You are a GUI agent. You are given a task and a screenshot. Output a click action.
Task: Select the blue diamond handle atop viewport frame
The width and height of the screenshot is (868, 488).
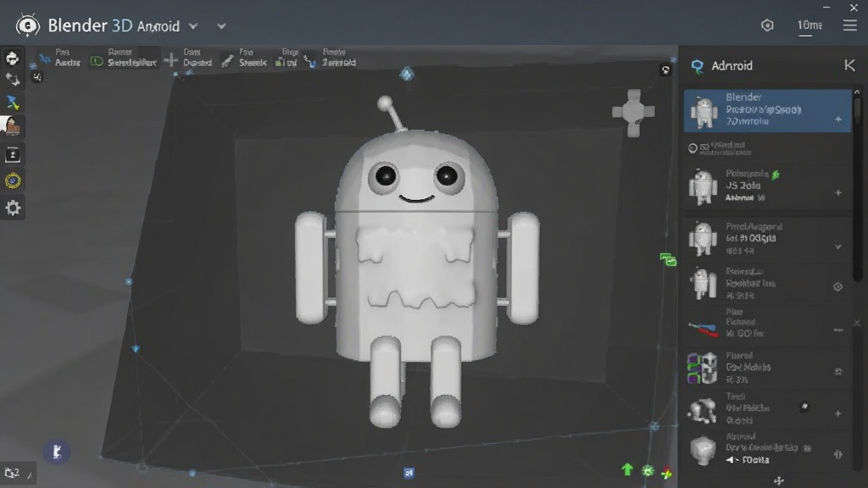pyautogui.click(x=407, y=74)
